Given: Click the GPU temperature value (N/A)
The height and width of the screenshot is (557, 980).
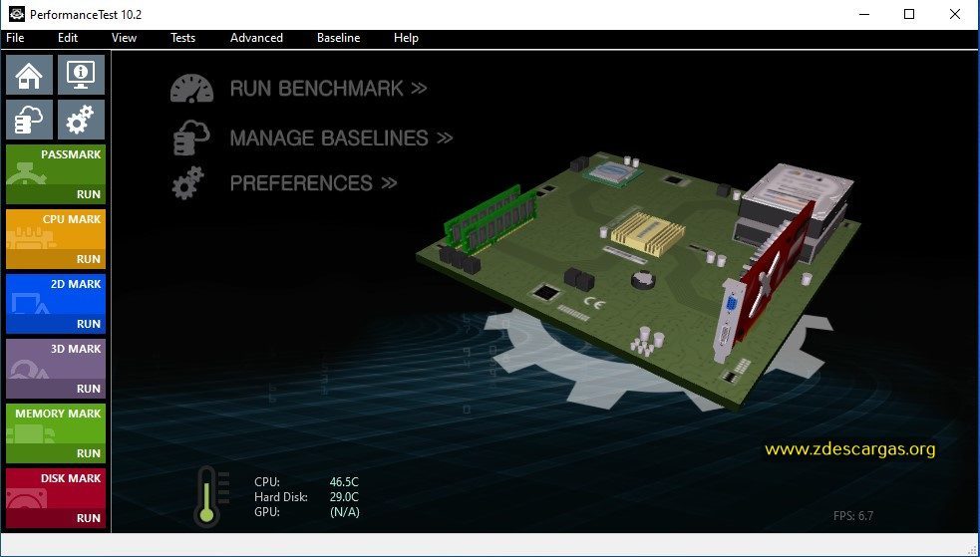Looking at the screenshot, I should [344, 512].
